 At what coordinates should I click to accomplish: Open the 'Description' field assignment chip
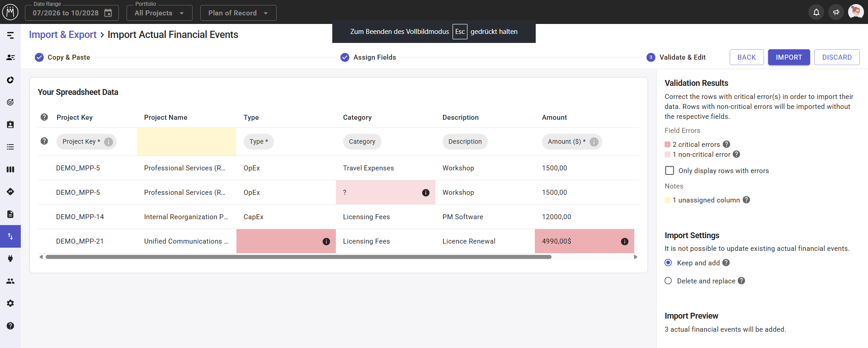[x=465, y=141]
